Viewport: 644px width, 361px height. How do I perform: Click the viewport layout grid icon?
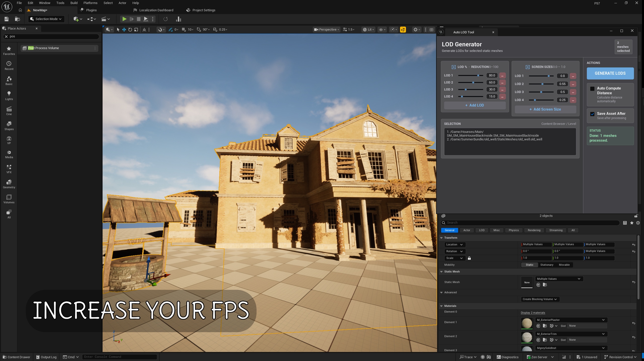point(431,30)
